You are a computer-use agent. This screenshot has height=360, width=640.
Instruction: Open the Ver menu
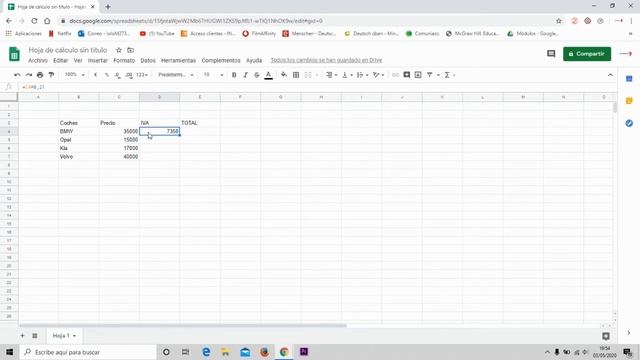78,60
